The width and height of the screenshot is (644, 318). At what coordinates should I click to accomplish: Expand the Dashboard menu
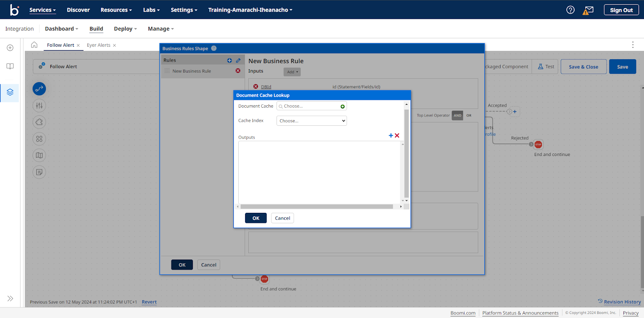tap(62, 29)
